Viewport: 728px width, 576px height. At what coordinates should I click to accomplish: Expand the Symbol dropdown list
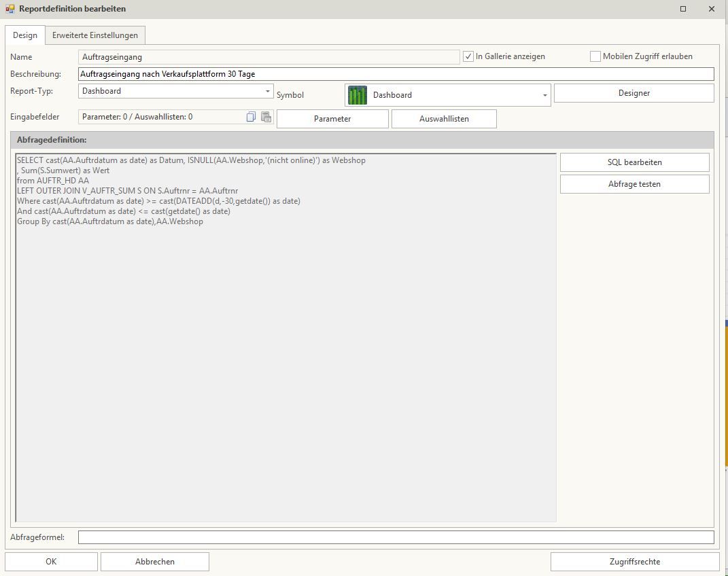[544, 96]
